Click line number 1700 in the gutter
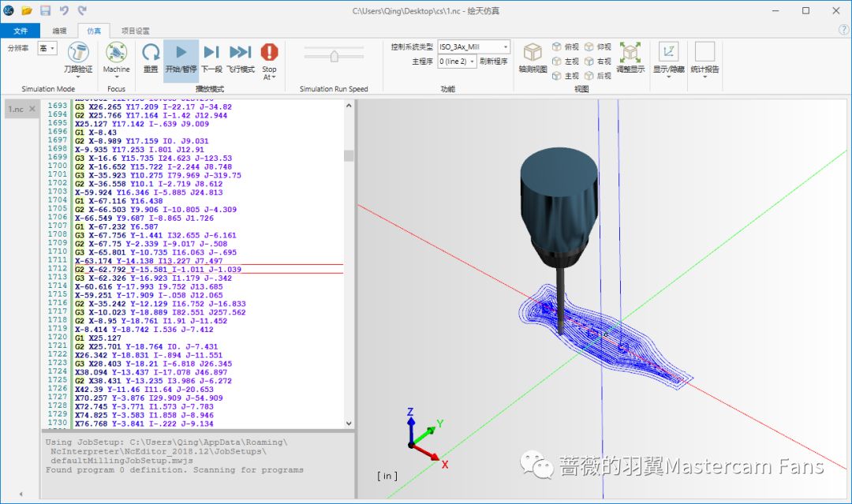The width and height of the screenshot is (852, 504). 57,166
